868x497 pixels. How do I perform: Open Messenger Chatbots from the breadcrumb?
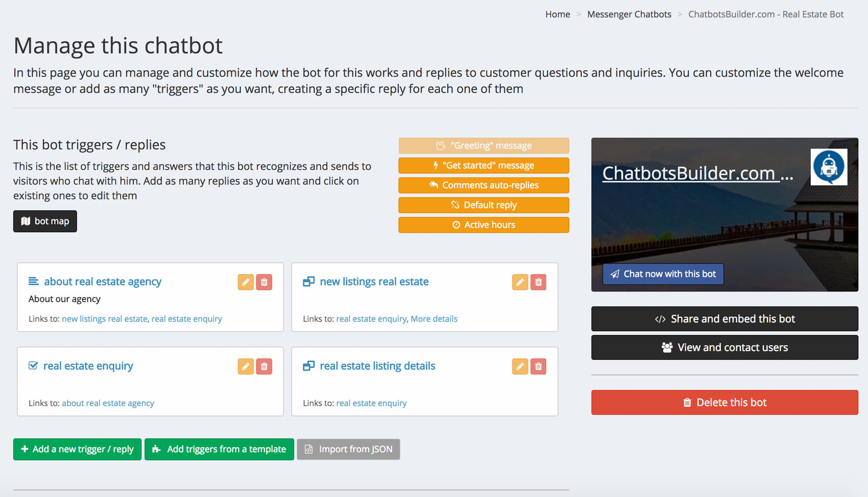(x=629, y=14)
